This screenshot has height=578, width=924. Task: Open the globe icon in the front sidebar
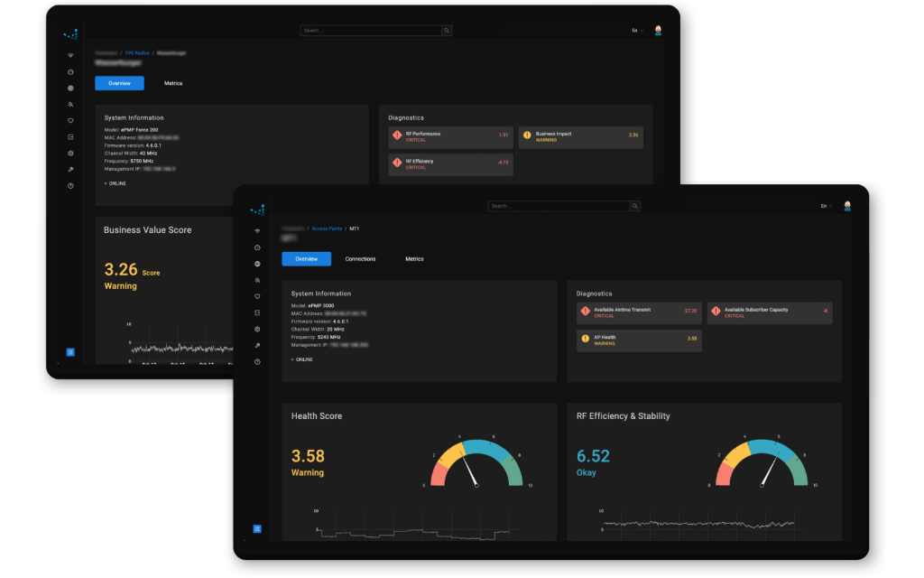257,264
